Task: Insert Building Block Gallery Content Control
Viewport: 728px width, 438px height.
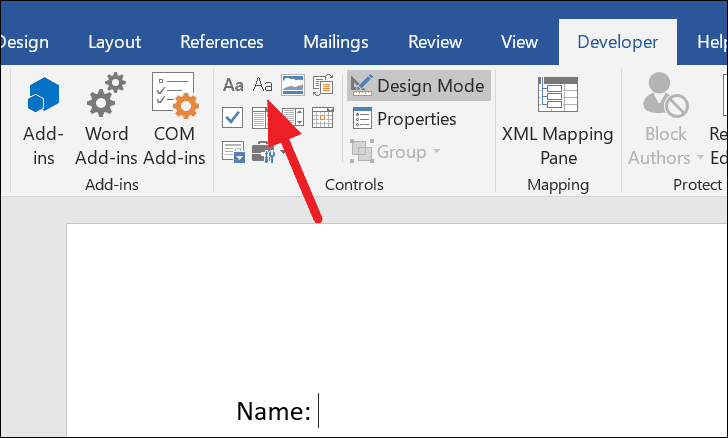Action: coord(323,85)
